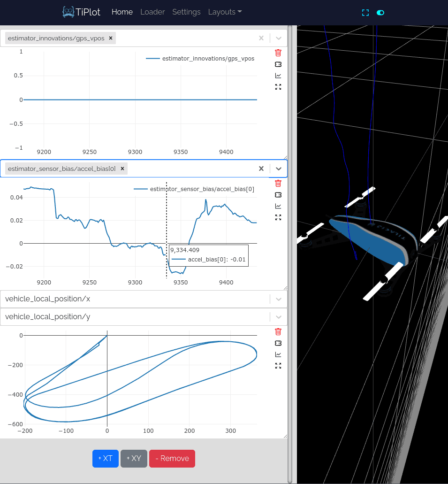Delete the gps_vpos plot with trash icon
Image resolution: width=448 pixels, height=484 pixels.
coord(278,53)
